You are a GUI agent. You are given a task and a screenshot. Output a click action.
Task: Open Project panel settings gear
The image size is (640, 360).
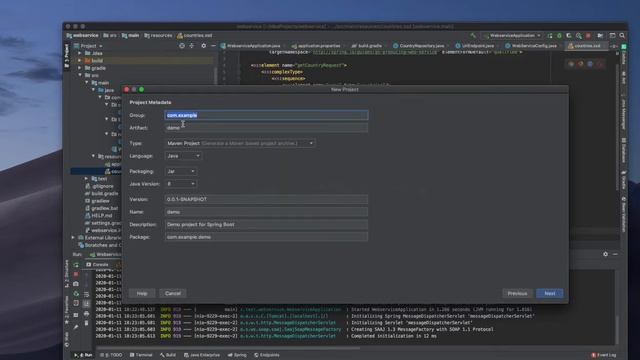[204, 46]
